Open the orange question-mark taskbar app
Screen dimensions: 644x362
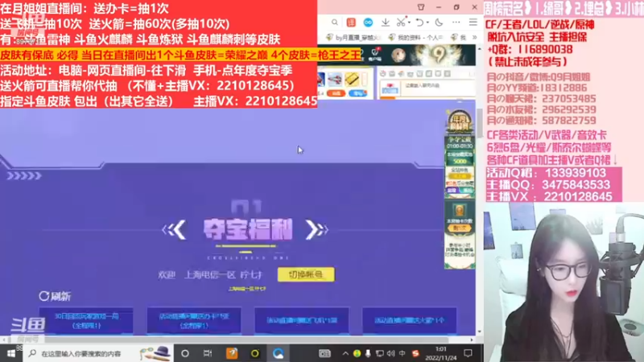(x=232, y=353)
